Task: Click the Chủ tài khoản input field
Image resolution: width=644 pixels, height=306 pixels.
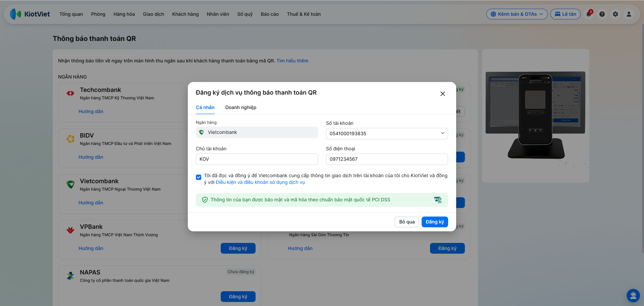Action: click(257, 159)
